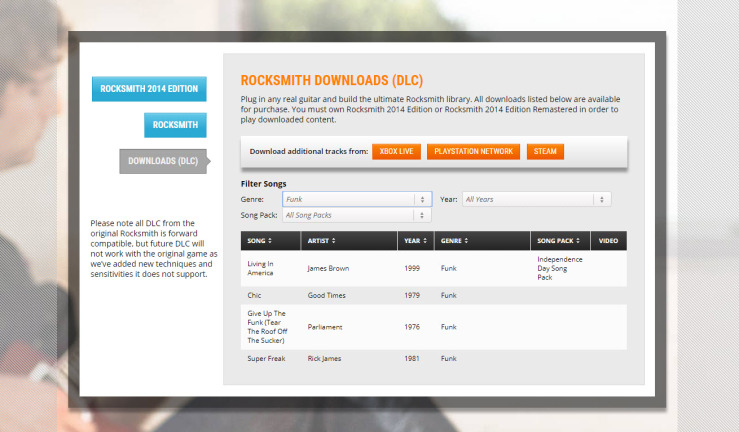Screen dimensions: 739x432
Task: Click the Year dropdown arrow stepper
Action: [x=602, y=199]
